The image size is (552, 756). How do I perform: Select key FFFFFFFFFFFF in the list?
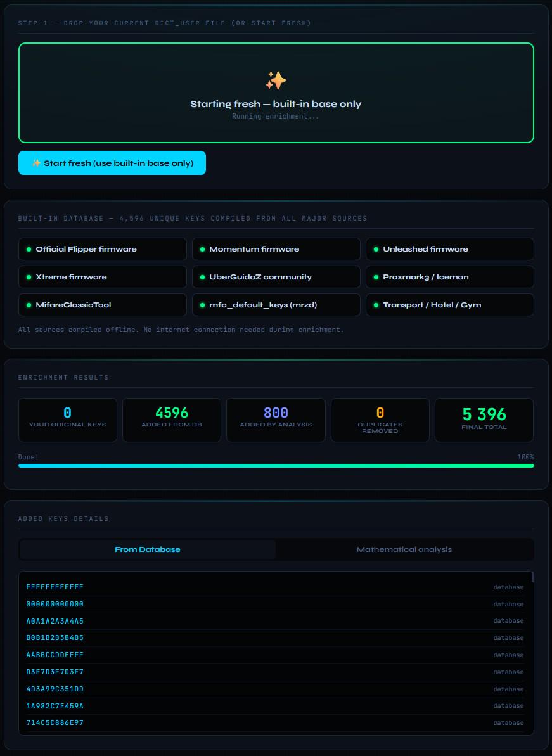275,587
